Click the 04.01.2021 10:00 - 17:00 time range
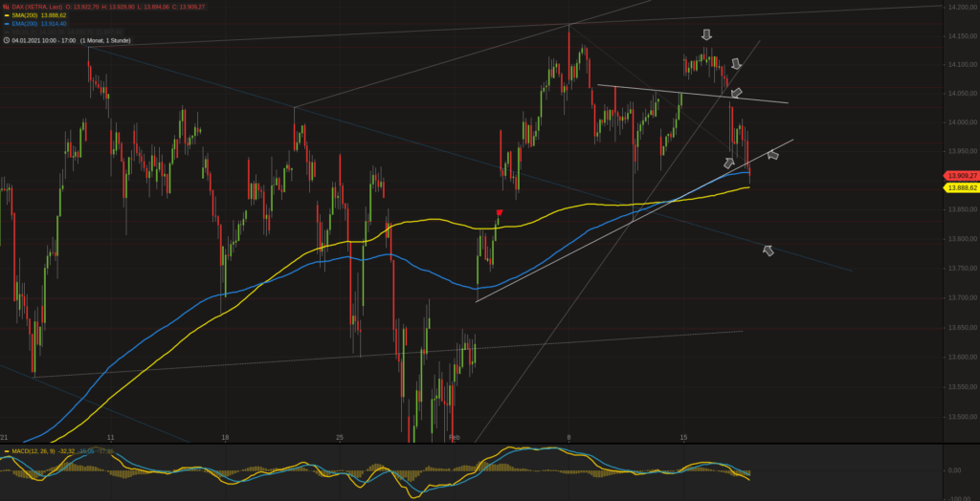This screenshot has width=980, height=501. (x=44, y=40)
